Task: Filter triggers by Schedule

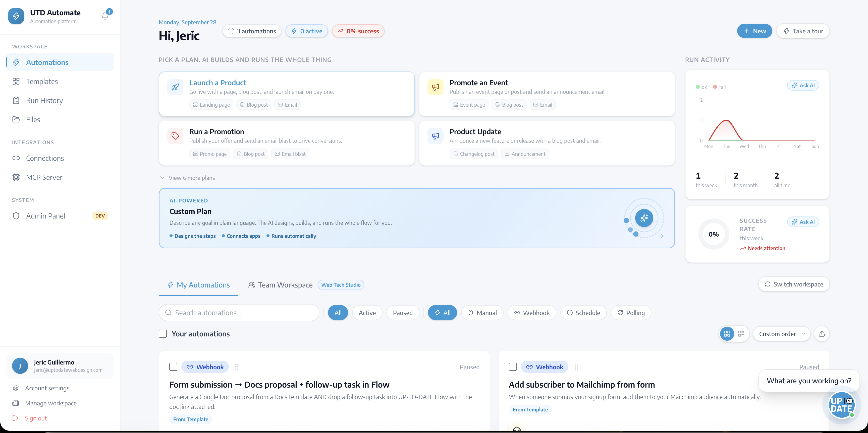Action: (583, 313)
